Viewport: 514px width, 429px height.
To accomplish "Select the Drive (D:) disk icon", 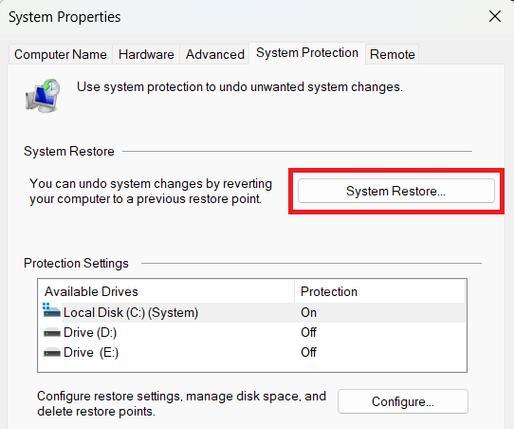I will pyautogui.click(x=52, y=333).
